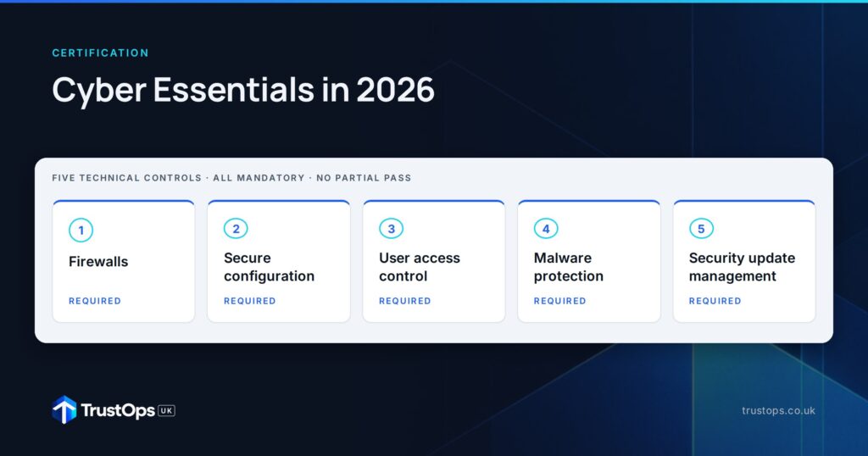Open the trustops.co.uk link

coord(778,410)
